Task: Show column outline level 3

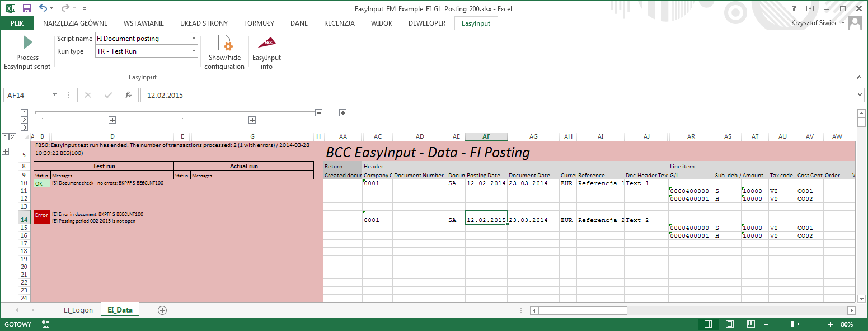Action: click(x=24, y=127)
